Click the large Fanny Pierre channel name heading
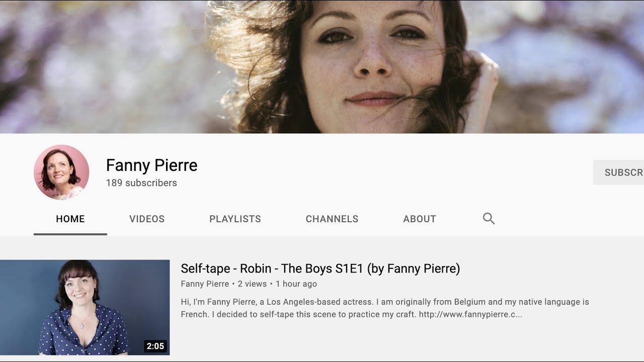644x362 pixels. pos(151,165)
